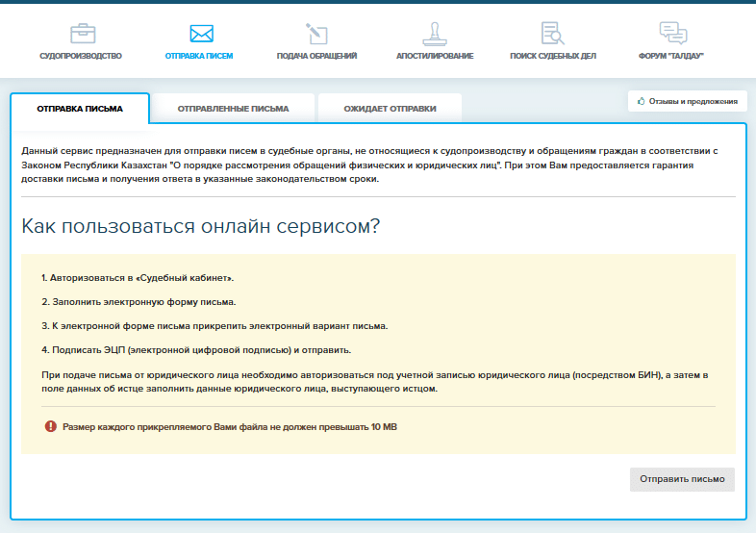This screenshot has width=756, height=533.
Task: Click the 10 MB file size warning text
Action: click(229, 426)
